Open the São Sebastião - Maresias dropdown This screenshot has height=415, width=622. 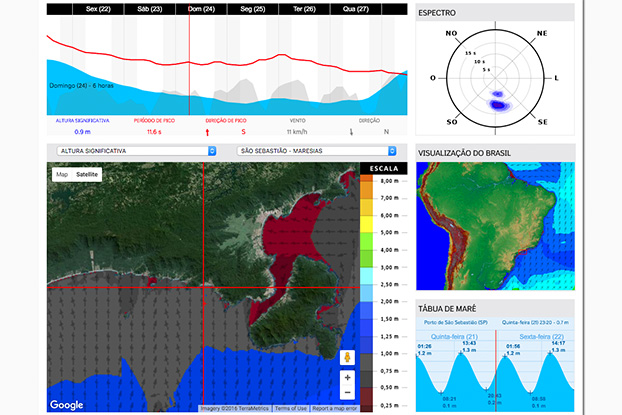pos(317,151)
